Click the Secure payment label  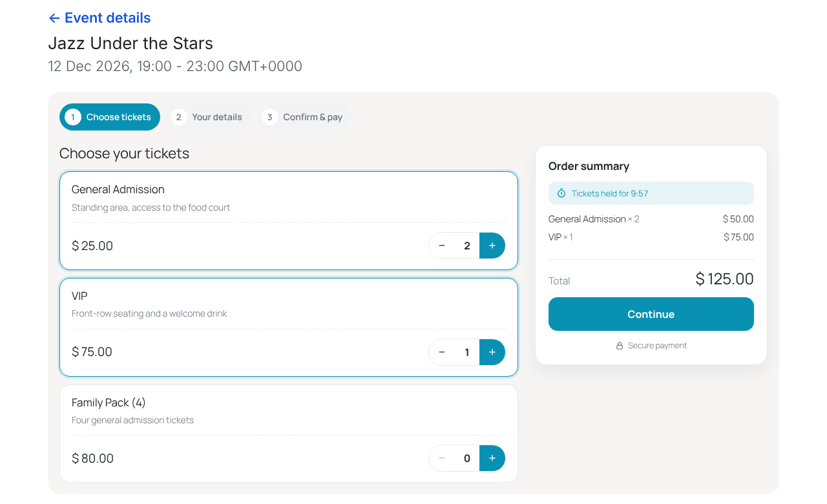coord(657,346)
